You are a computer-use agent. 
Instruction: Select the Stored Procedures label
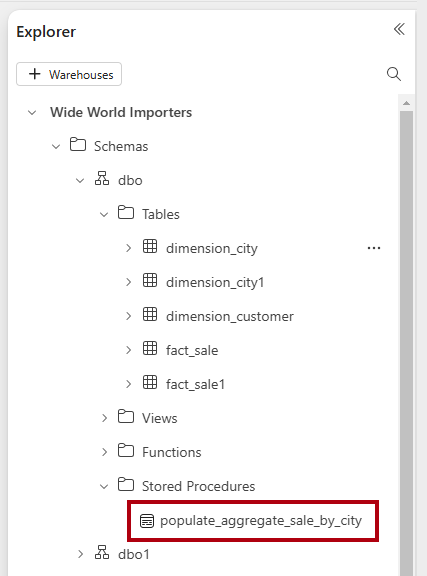(x=198, y=486)
